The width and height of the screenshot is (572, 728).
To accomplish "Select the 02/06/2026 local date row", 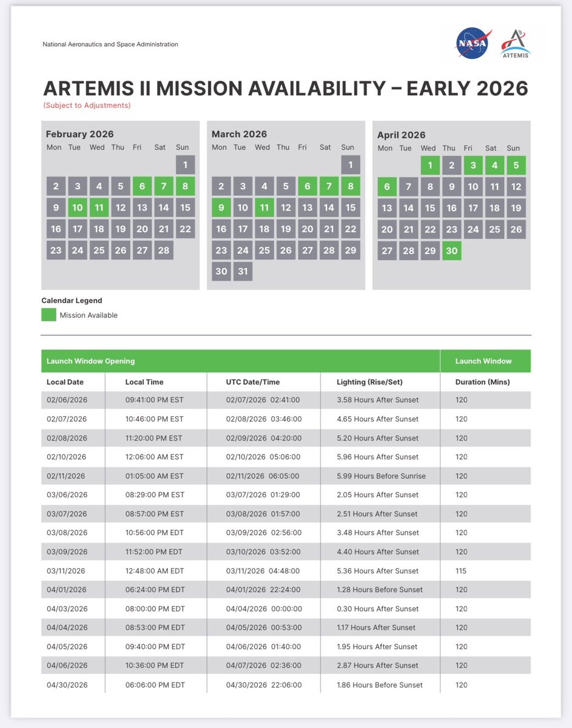I will coord(67,400).
